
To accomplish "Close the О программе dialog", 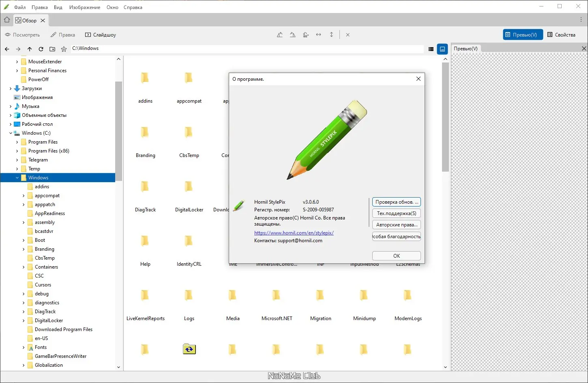I will (x=418, y=79).
